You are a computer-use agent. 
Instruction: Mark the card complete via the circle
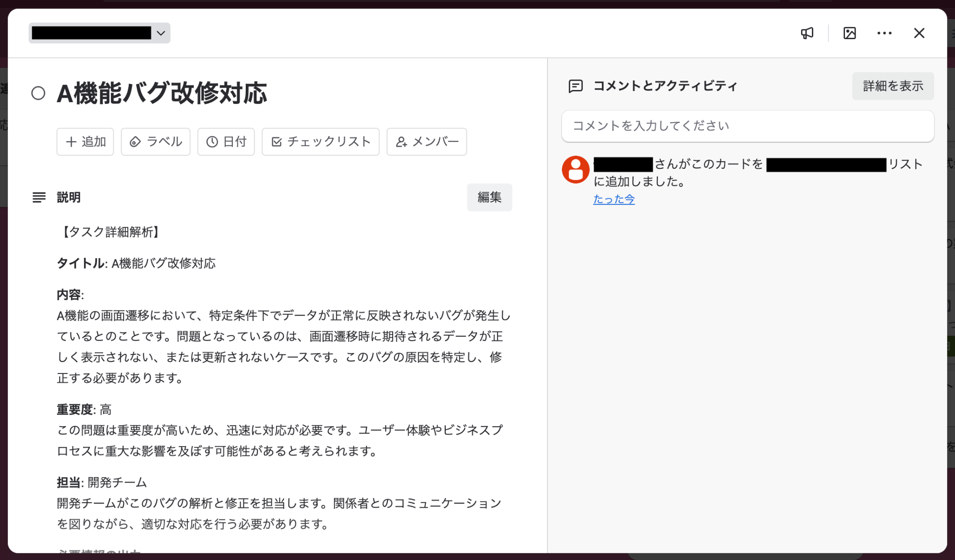[x=38, y=93]
